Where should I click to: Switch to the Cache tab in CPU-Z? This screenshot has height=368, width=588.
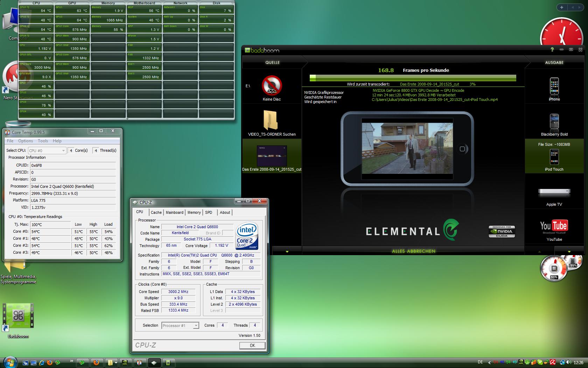pos(156,212)
